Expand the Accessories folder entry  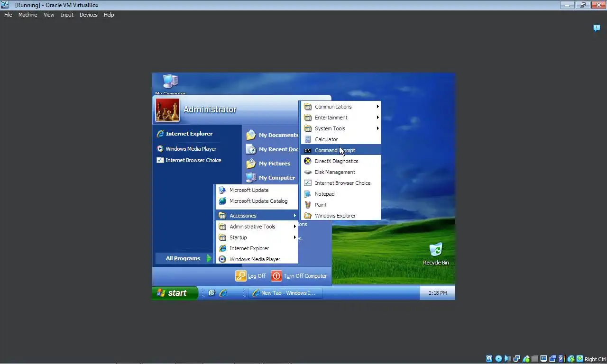pos(257,216)
